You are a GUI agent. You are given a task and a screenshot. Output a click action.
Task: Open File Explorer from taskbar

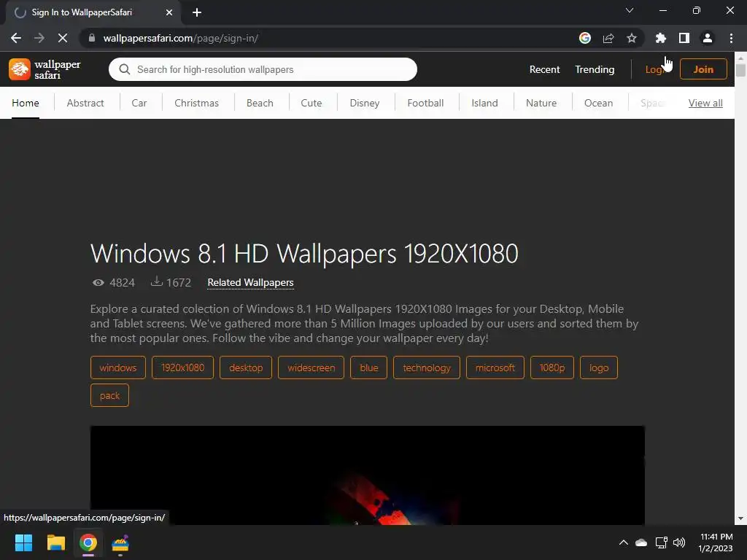point(55,542)
